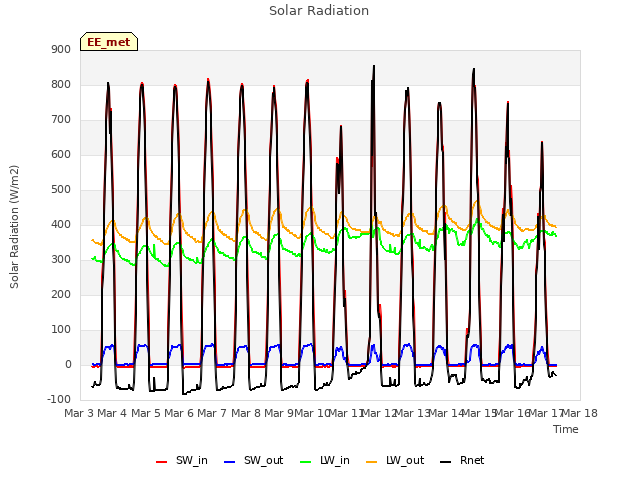
Task: Click the Mar 4 x-axis tick label
Action: point(112,413)
